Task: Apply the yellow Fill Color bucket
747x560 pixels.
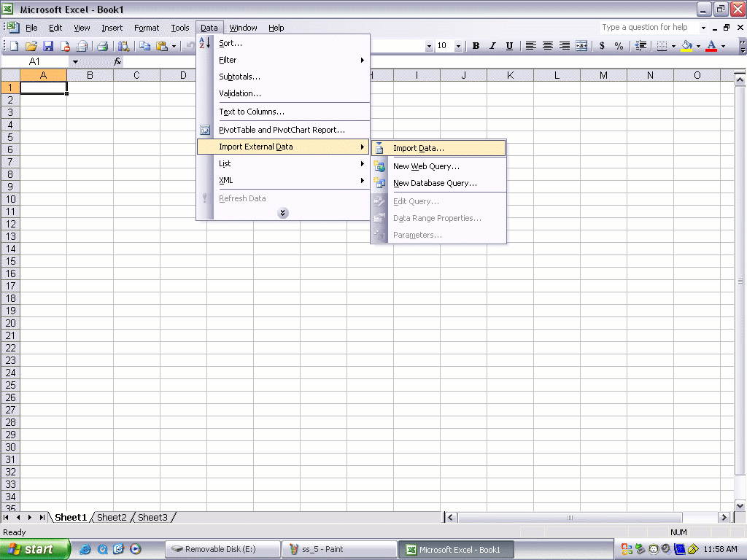Action: [x=686, y=46]
